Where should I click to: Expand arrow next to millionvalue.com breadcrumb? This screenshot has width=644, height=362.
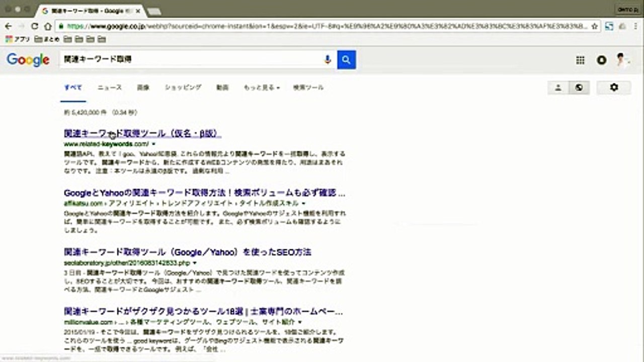tap(300, 322)
